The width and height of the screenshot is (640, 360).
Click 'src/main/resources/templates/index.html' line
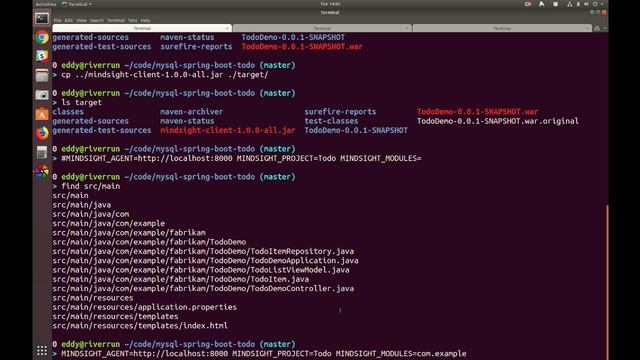click(140, 326)
